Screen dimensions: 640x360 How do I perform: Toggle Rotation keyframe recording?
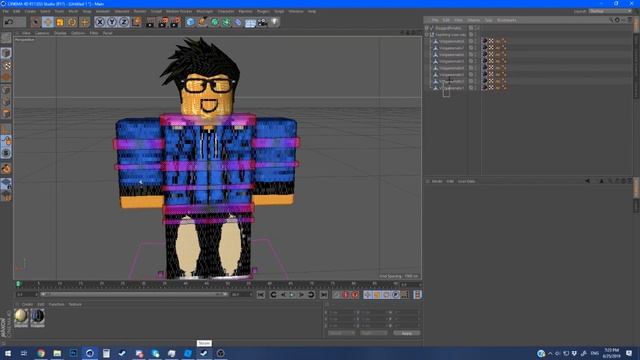click(386, 295)
